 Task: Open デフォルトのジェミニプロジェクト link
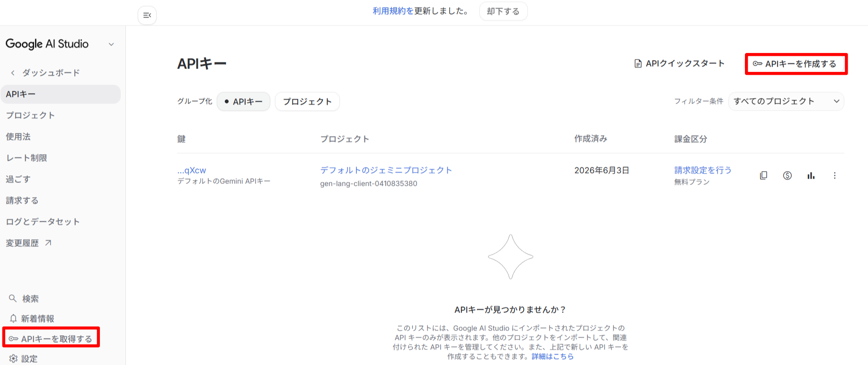(386, 170)
